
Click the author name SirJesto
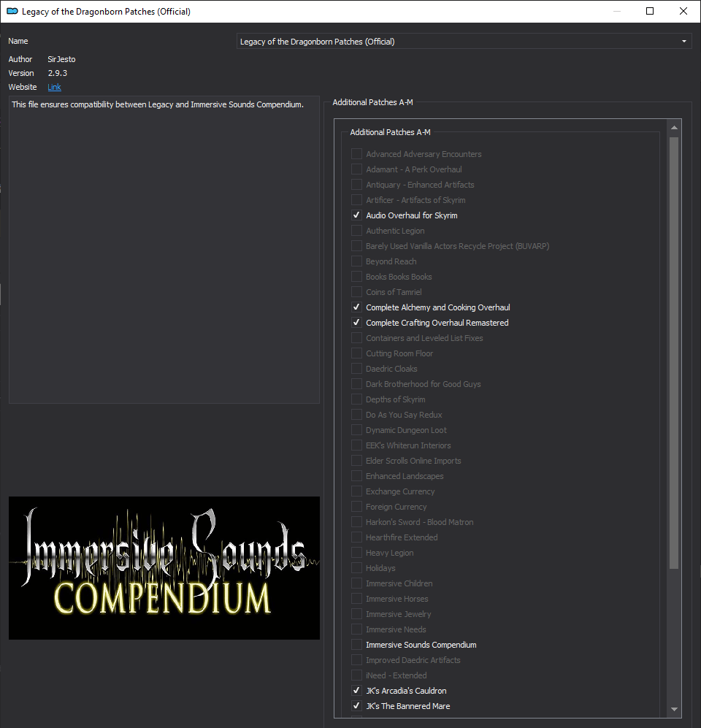pos(62,59)
